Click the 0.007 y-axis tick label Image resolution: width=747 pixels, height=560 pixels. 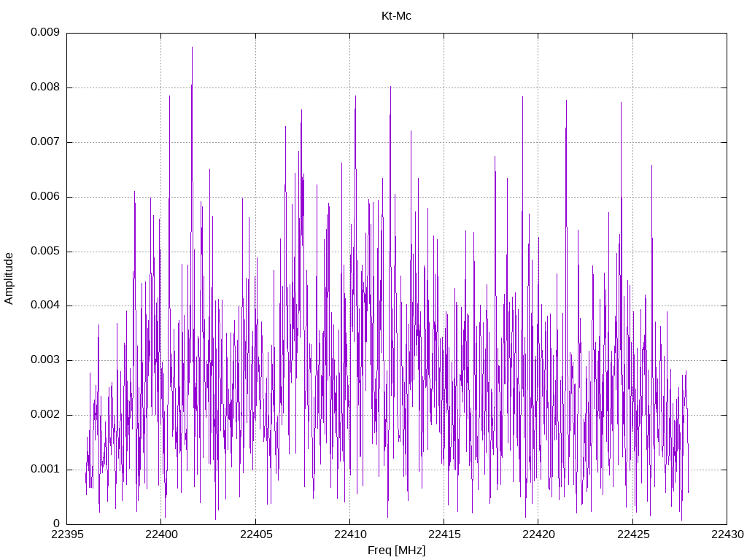(45, 142)
